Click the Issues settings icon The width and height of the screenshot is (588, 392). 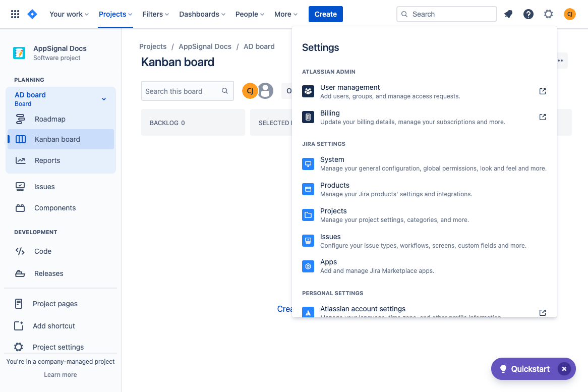tap(308, 241)
